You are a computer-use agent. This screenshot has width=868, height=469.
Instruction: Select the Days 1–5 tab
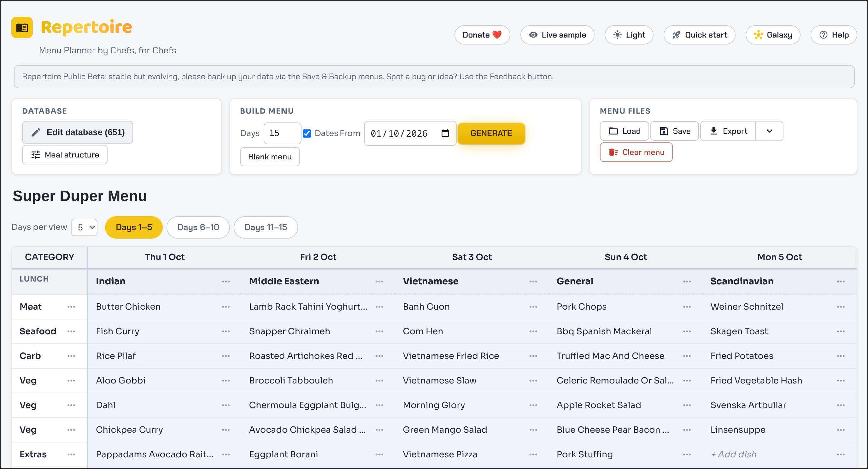click(x=134, y=227)
